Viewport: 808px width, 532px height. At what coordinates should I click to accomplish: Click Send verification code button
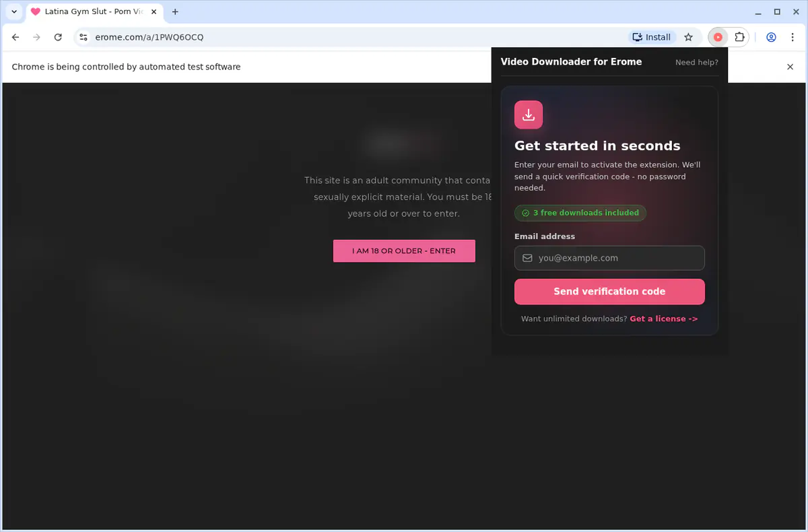(609, 292)
